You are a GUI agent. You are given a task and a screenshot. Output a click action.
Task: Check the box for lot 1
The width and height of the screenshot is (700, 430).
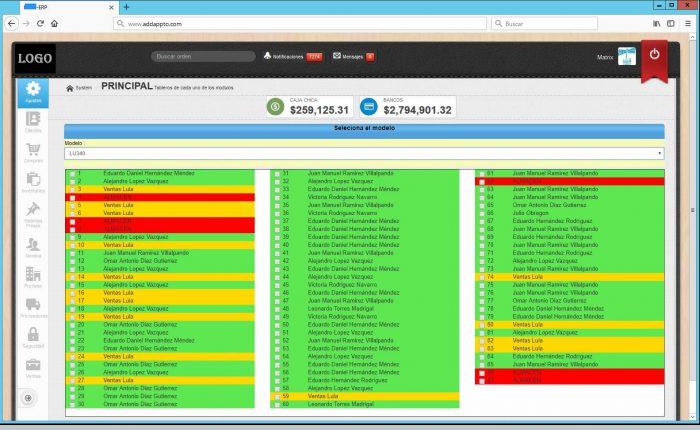[71, 174]
